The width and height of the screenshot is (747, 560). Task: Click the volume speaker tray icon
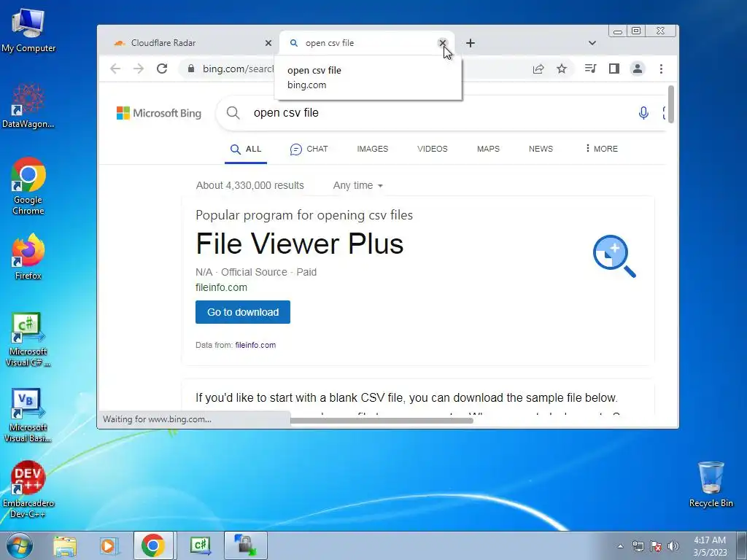673,546
